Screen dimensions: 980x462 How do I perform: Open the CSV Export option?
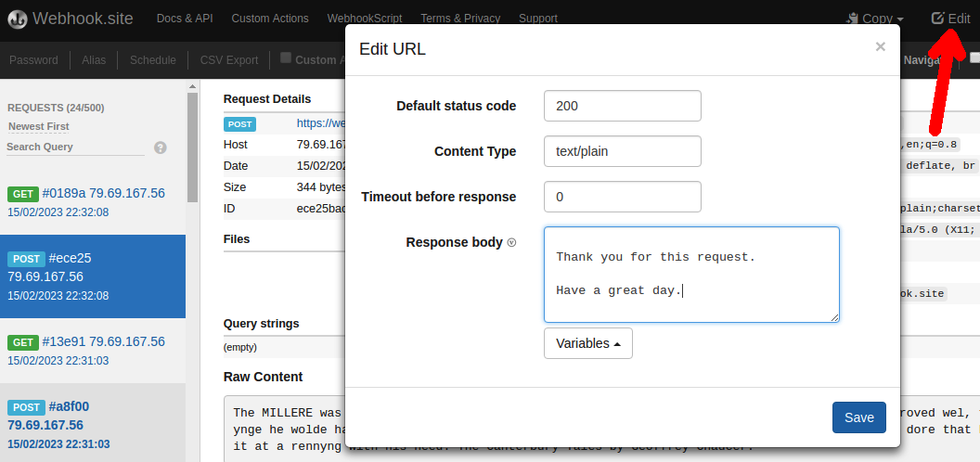click(228, 60)
